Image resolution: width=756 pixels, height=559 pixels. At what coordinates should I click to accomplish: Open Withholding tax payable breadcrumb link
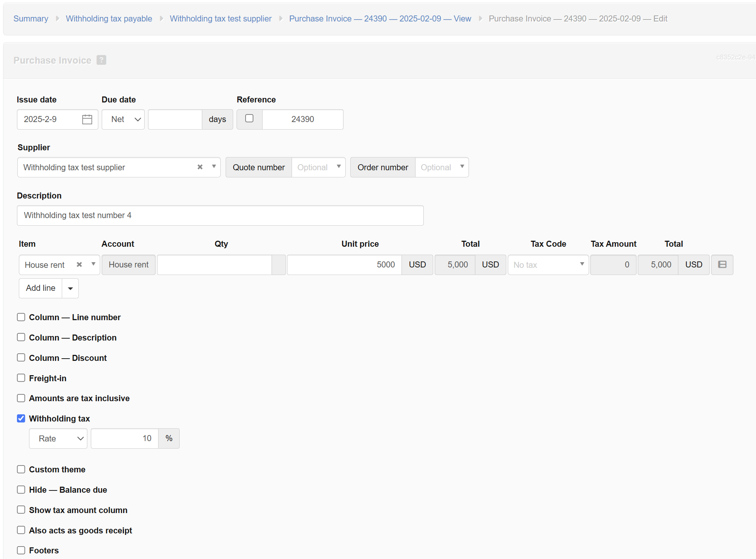(109, 18)
